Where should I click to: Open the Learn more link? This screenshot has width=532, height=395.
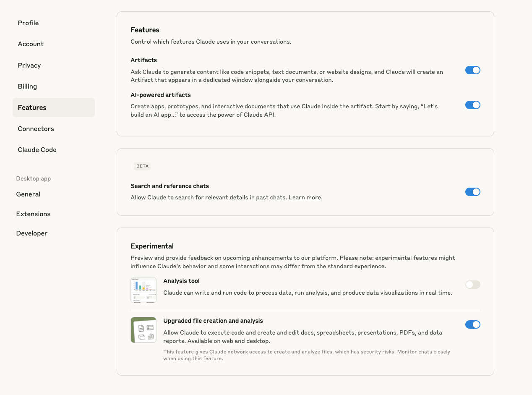(x=305, y=197)
